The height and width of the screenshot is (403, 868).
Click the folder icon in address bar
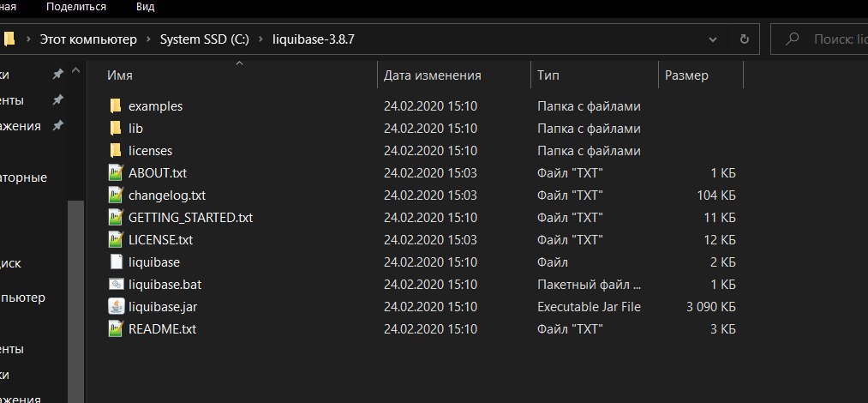pyautogui.click(x=9, y=39)
